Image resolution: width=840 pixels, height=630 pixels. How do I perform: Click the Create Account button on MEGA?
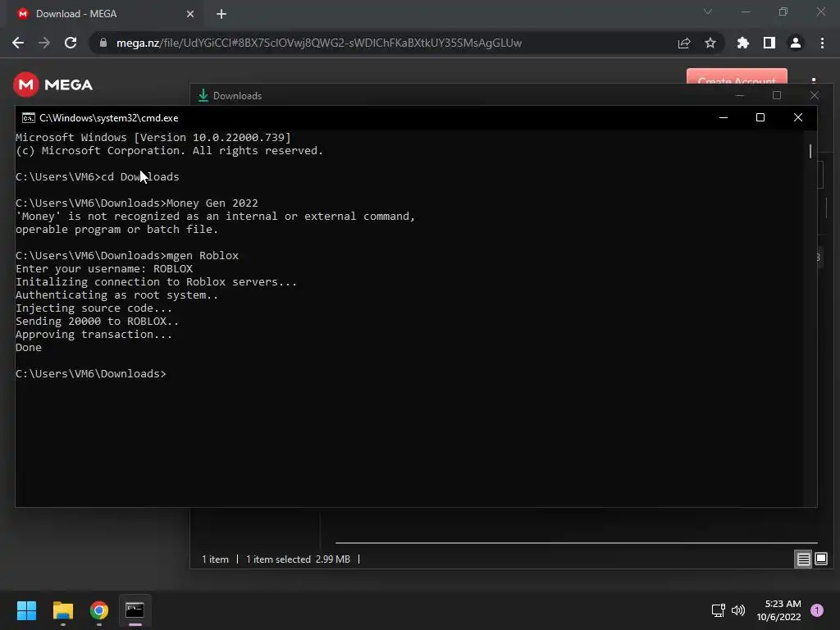click(x=737, y=76)
